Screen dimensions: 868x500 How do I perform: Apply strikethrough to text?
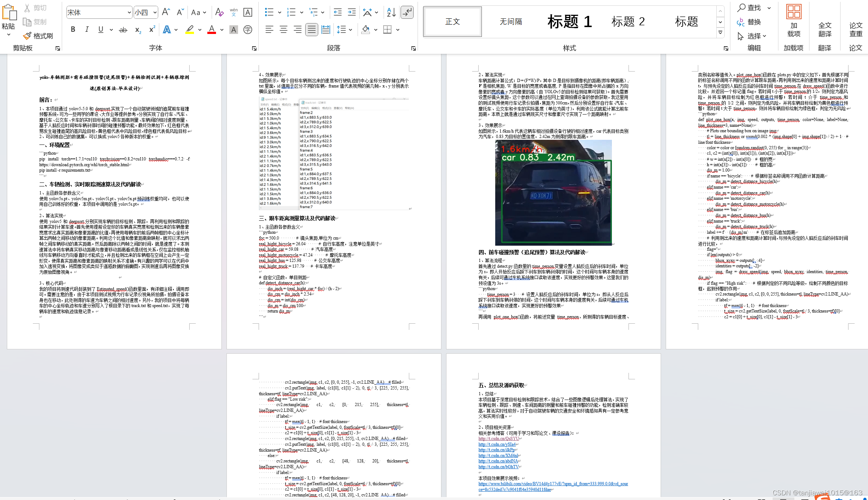123,30
